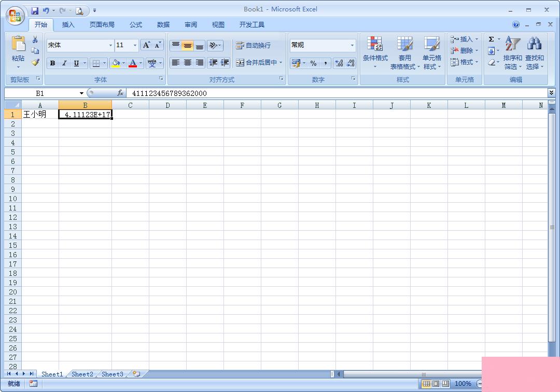
Task: Click the formula bar value field
Action: click(337, 93)
